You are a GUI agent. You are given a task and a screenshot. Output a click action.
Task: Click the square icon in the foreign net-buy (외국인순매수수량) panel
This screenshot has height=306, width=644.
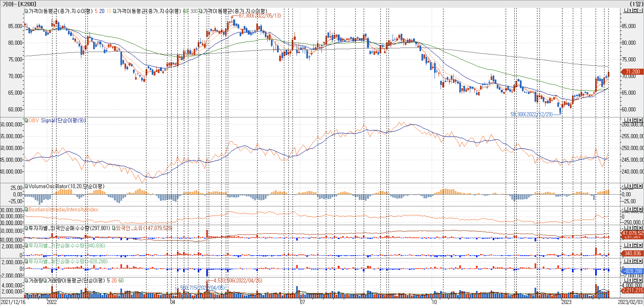[635, 228]
